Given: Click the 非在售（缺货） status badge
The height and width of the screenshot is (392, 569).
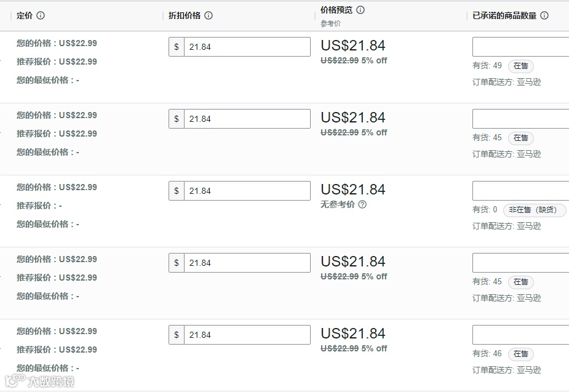Looking at the screenshot, I should pyautogui.click(x=535, y=210).
